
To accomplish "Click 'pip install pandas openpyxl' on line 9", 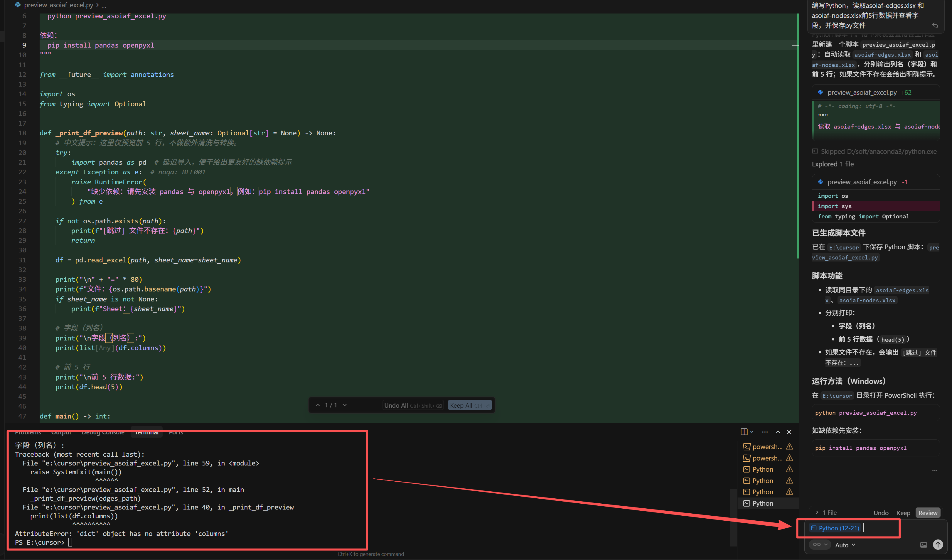I will pos(101,45).
